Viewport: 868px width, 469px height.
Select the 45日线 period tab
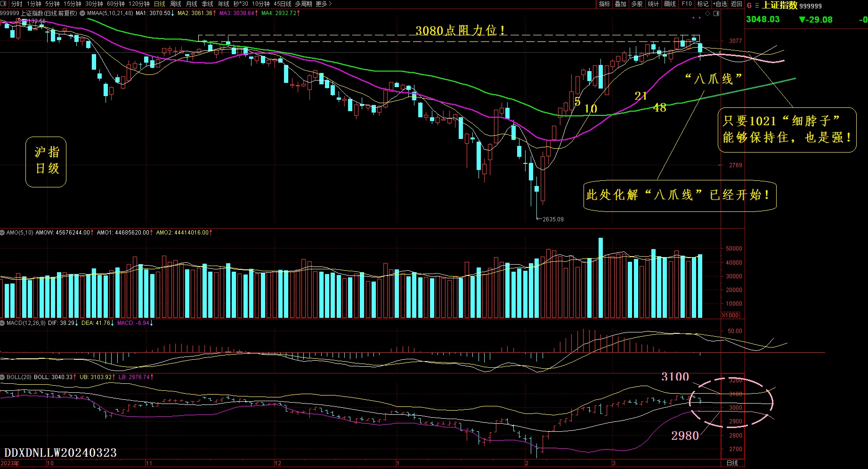pos(283,4)
